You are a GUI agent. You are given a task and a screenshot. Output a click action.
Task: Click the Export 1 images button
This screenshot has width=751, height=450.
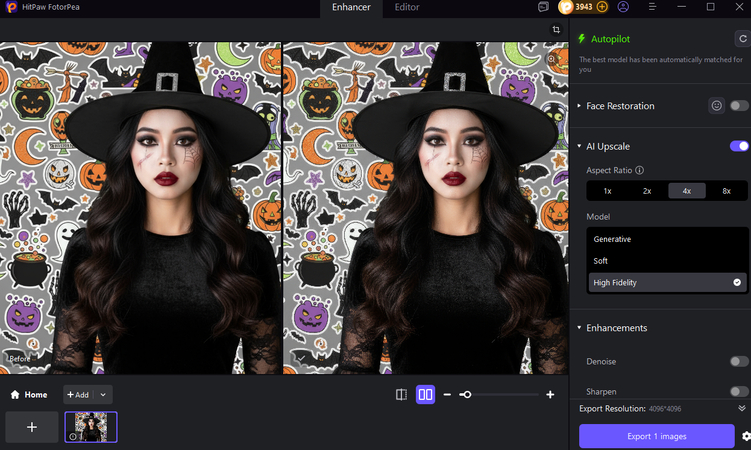click(x=657, y=437)
